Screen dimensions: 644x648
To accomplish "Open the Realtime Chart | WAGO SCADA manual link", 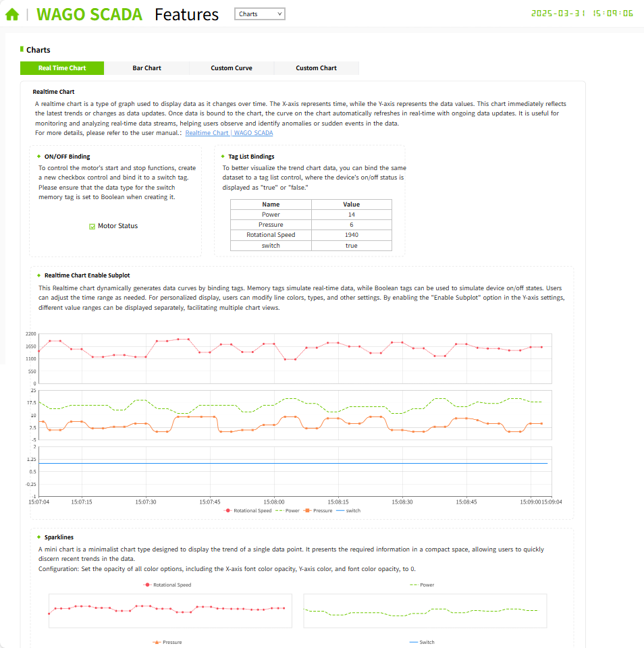I will coord(229,133).
